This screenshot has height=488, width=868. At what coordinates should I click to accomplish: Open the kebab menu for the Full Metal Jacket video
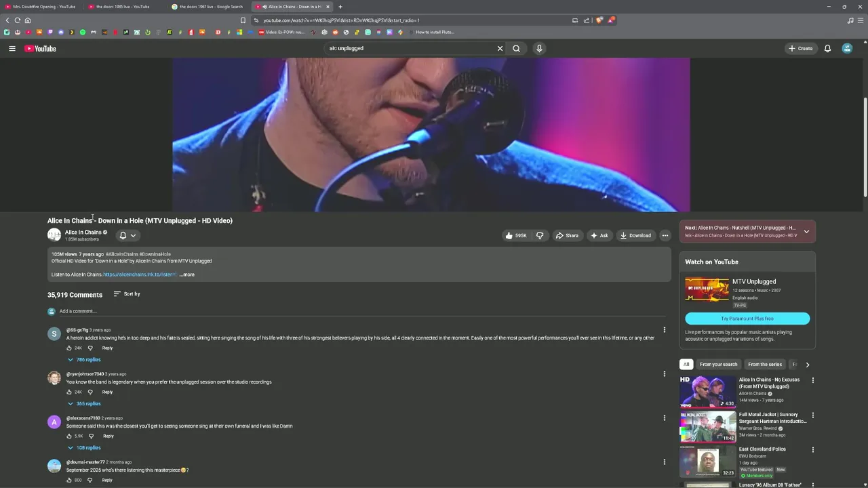[812, 415]
